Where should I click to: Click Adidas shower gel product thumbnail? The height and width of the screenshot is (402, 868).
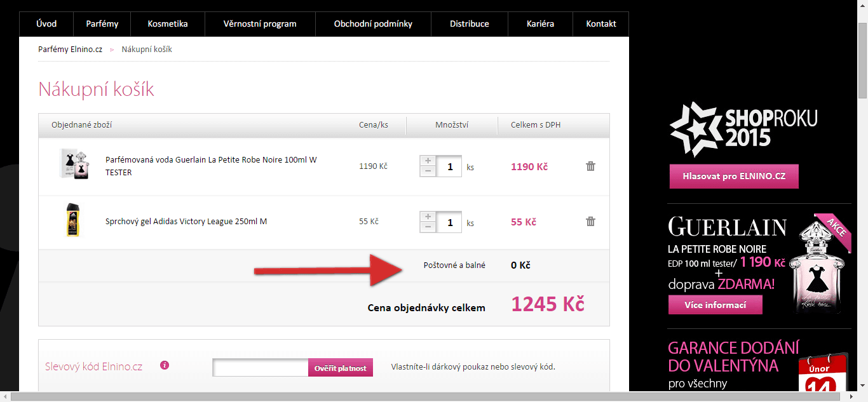[x=72, y=220]
